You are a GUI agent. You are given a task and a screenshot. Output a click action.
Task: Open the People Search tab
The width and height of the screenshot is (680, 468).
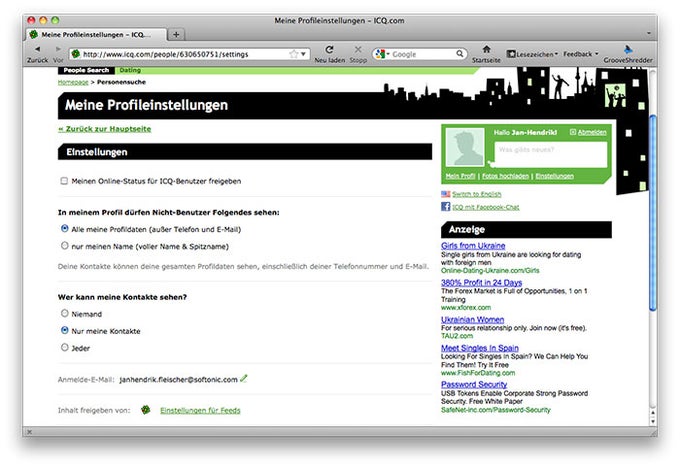point(86,70)
